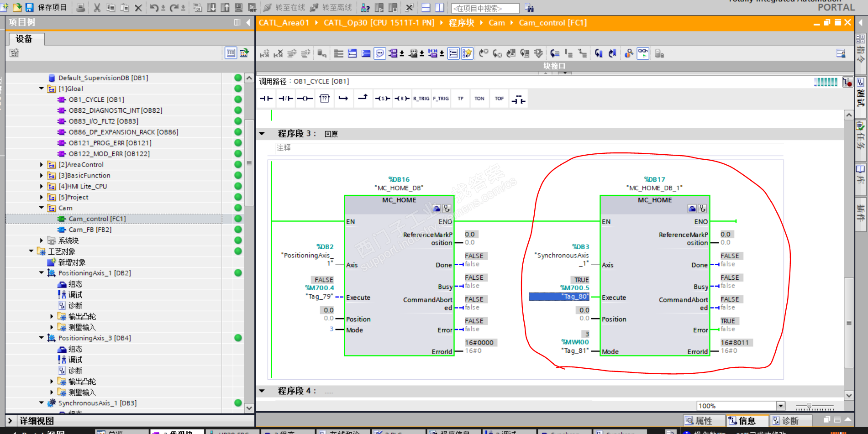
Task: Select PositioningAxis_1 [DB2] technology object
Action: click(x=95, y=273)
